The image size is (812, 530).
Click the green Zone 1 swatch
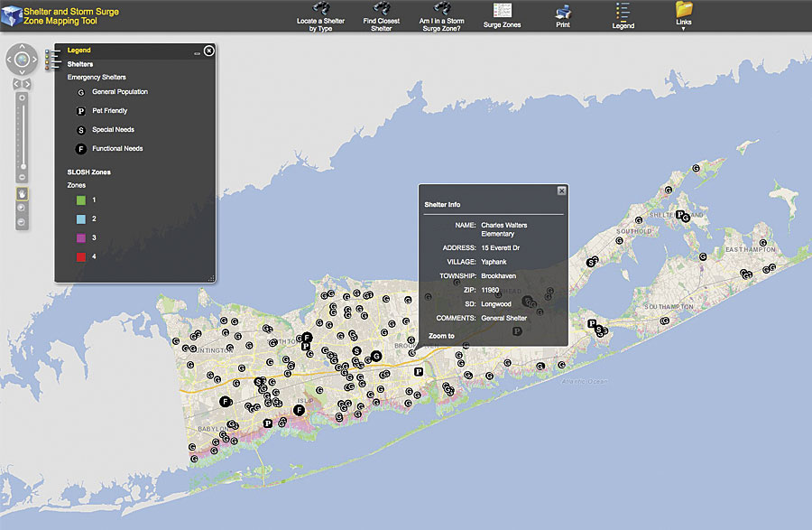[x=81, y=200]
